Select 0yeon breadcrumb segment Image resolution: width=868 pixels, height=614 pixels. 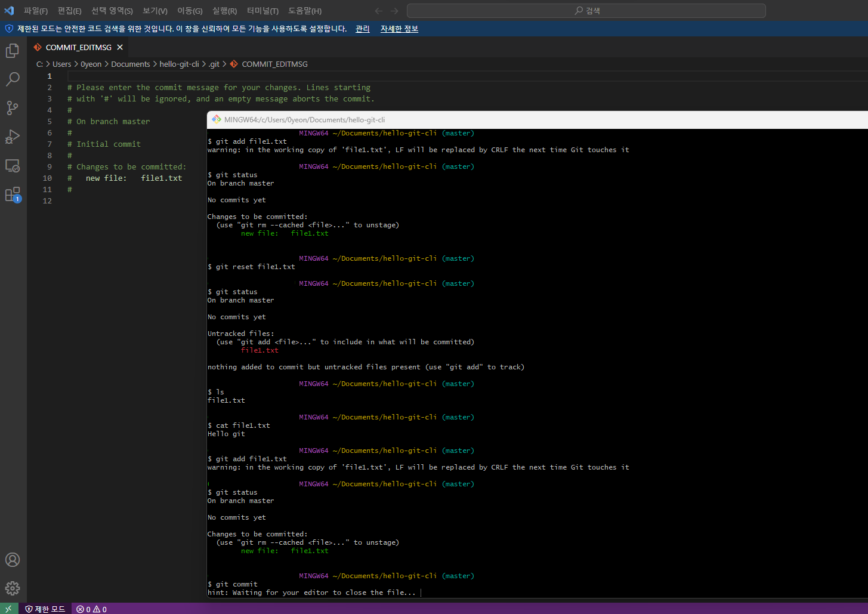pyautogui.click(x=91, y=64)
